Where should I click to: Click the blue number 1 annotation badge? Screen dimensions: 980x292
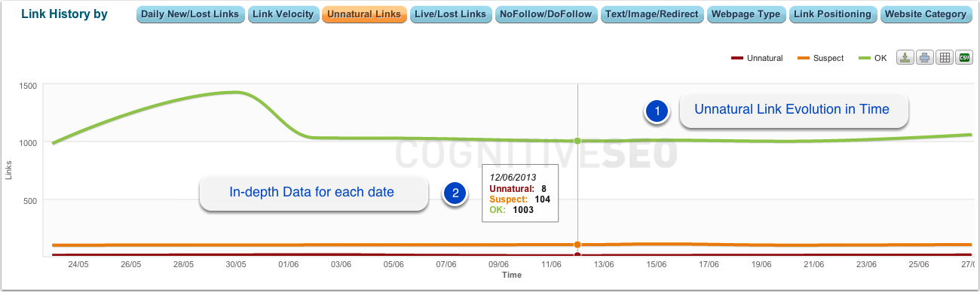(x=657, y=111)
